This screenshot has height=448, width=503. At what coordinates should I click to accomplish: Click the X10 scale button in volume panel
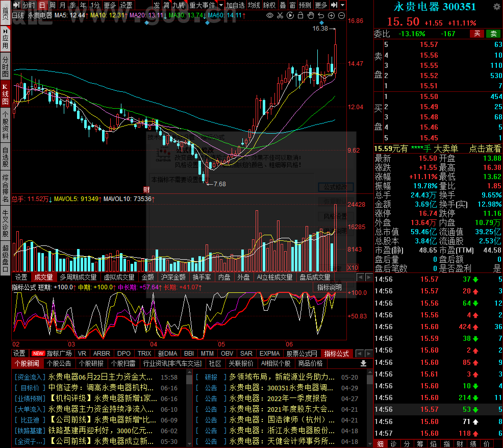tap(353, 268)
